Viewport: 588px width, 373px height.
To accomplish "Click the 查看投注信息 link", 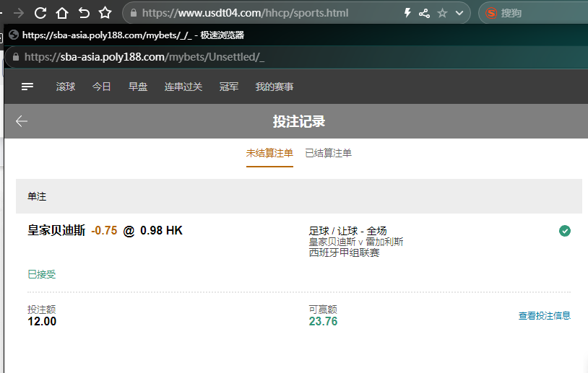I will coord(544,316).
